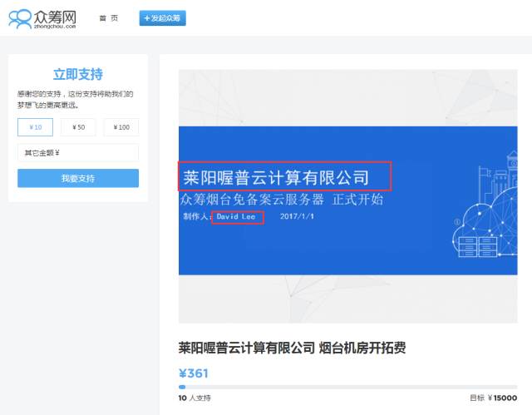Click the 我要支持 submit button
Viewport: 532px width, 415px height.
coord(78,179)
